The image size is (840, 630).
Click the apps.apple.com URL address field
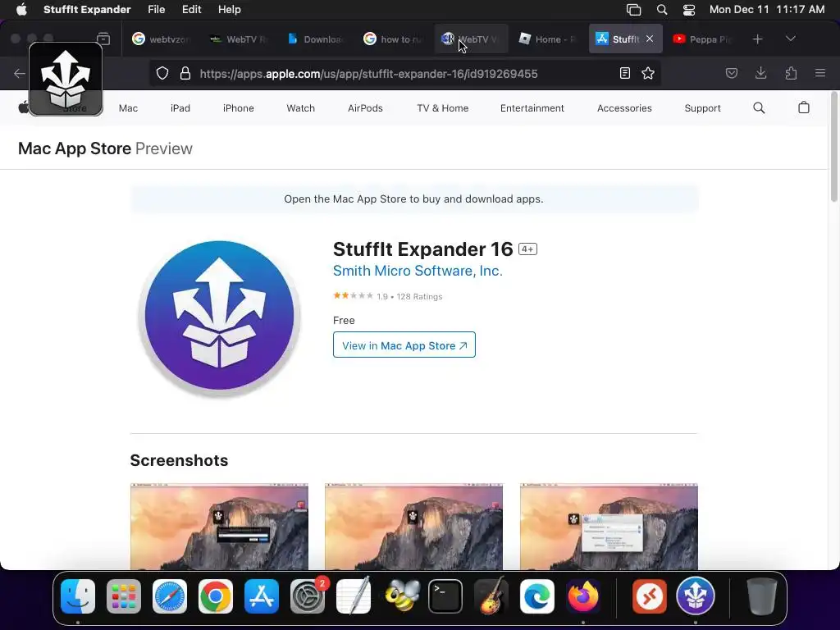[368, 73]
